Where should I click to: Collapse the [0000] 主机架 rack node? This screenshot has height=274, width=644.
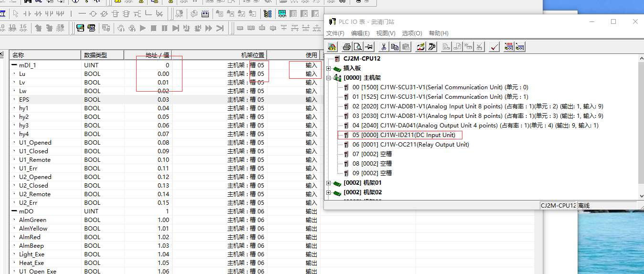(x=328, y=78)
